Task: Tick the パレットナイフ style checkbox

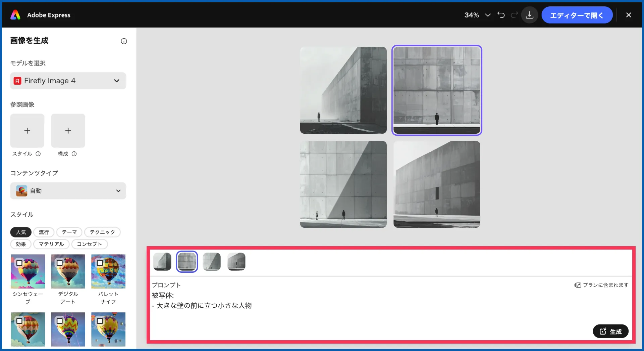Action: (100, 263)
